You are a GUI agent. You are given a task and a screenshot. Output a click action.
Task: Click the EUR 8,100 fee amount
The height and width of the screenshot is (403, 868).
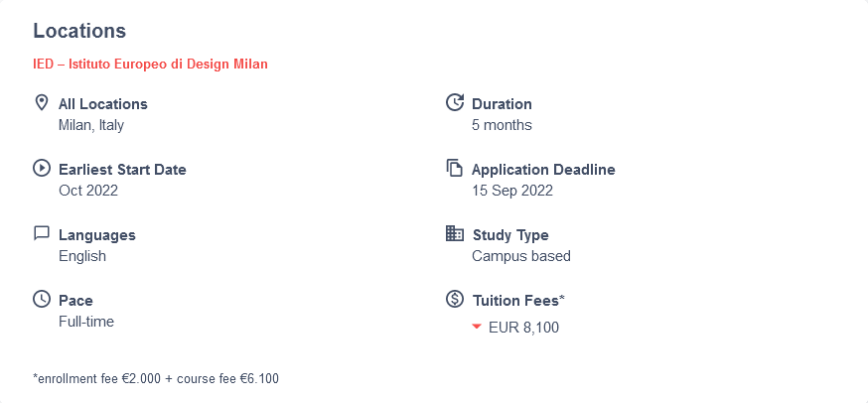pos(523,328)
